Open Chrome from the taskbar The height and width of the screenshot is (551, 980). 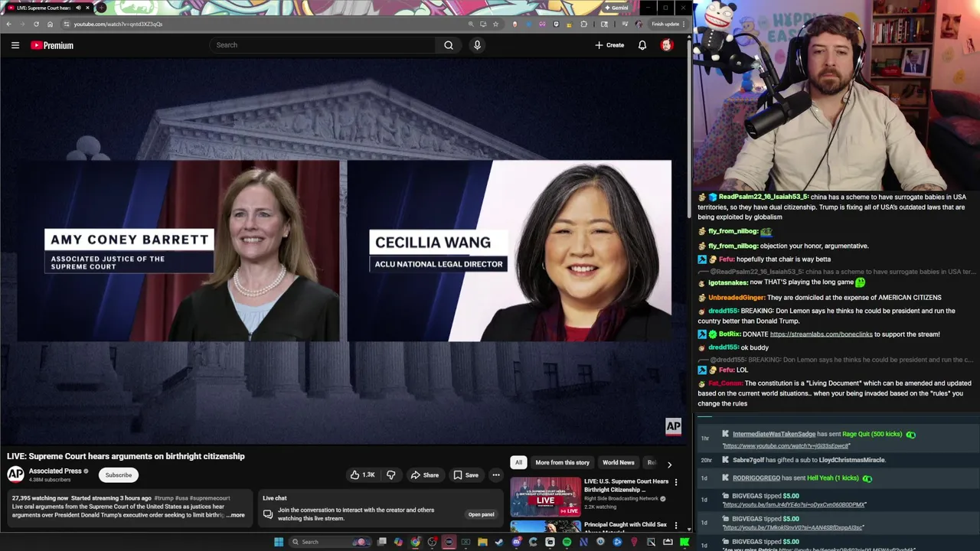pos(415,542)
